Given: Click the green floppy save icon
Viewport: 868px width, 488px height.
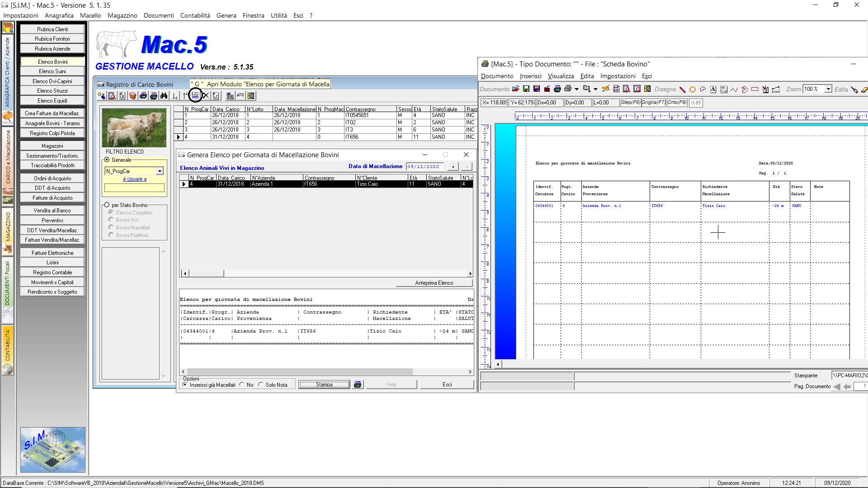Looking at the screenshot, I should coord(526,89).
